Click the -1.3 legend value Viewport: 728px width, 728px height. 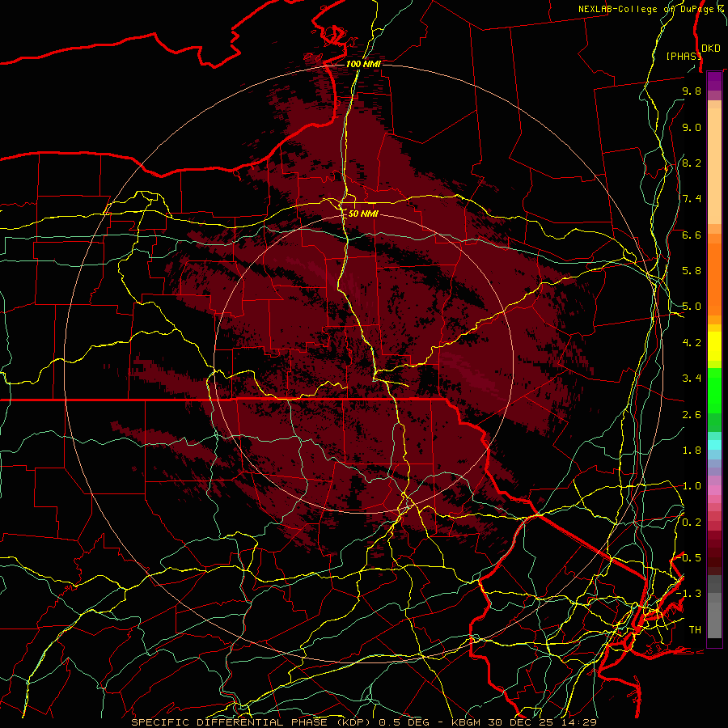pyautogui.click(x=690, y=594)
